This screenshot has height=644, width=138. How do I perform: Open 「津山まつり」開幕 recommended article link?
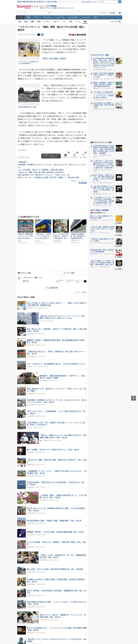click(x=57, y=461)
